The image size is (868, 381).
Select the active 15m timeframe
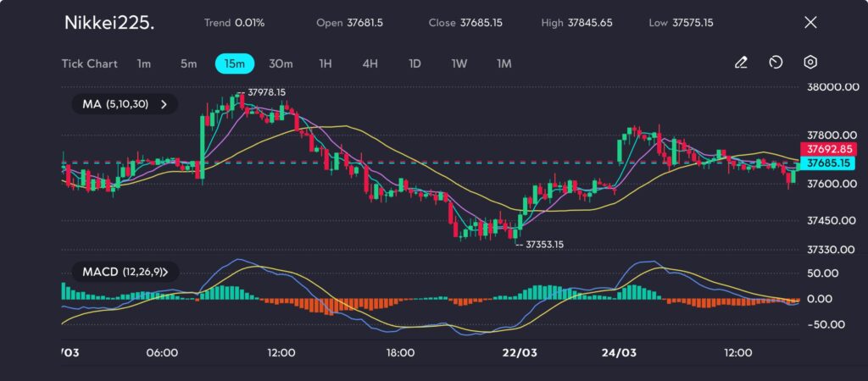pos(235,63)
